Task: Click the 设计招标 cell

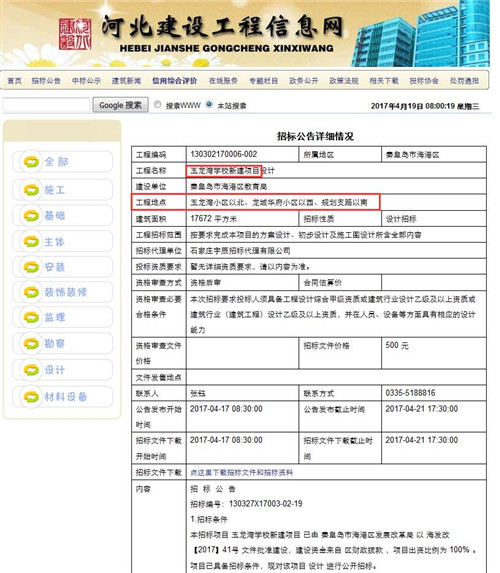Action: [401, 219]
